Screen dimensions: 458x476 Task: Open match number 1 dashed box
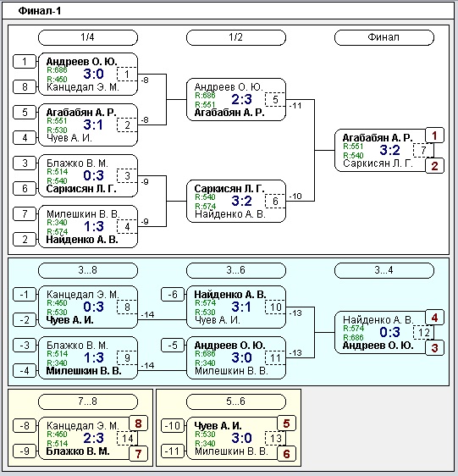(127, 74)
